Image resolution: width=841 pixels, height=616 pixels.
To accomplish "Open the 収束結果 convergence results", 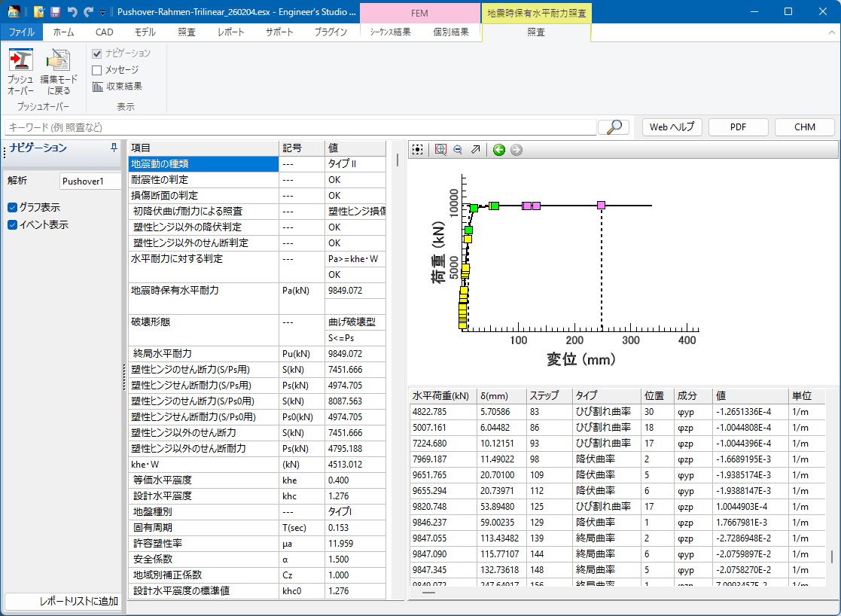I will 117,87.
